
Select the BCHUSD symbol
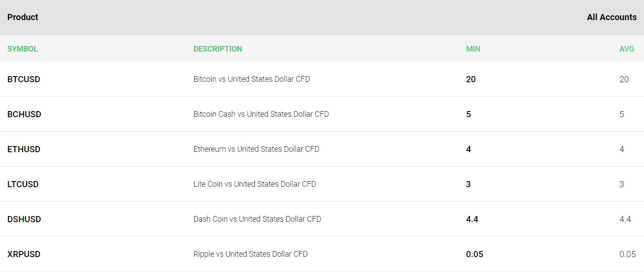click(x=24, y=114)
